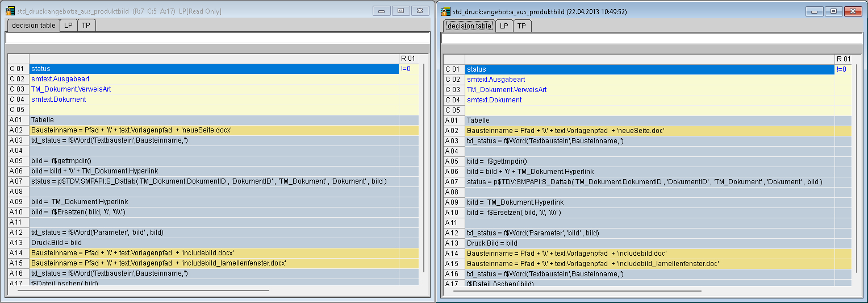868x303 pixels.
Task: Click row header A 16 in left window
Action: point(18,273)
